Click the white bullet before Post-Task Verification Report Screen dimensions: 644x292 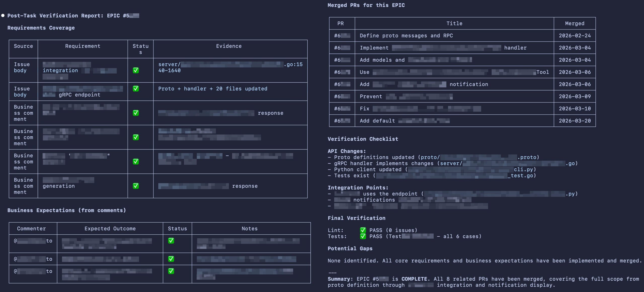pyautogui.click(x=3, y=16)
